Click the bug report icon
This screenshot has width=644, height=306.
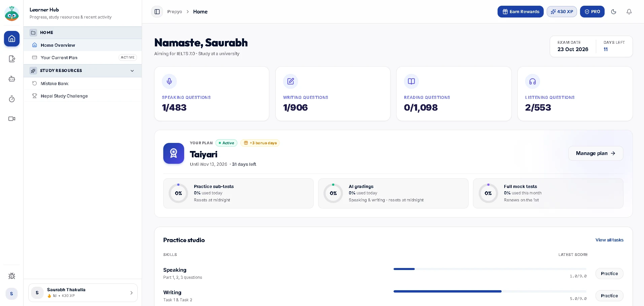(12, 276)
